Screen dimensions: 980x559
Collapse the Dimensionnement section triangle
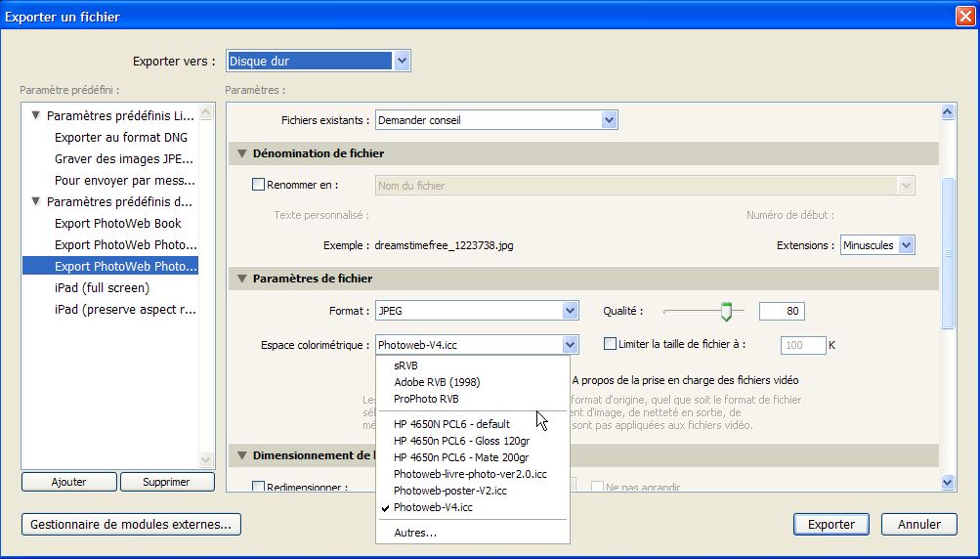click(242, 455)
